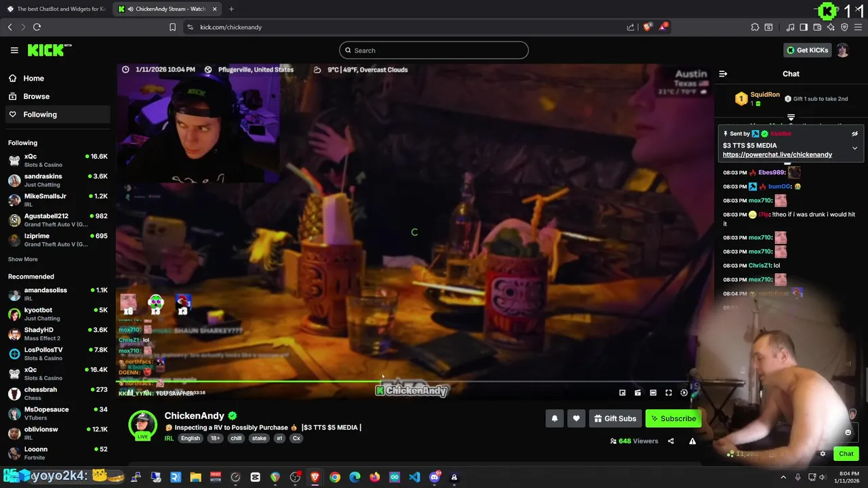Unpin the pinned KickBot chat message
The width and height of the screenshot is (868, 488).
(x=854, y=134)
